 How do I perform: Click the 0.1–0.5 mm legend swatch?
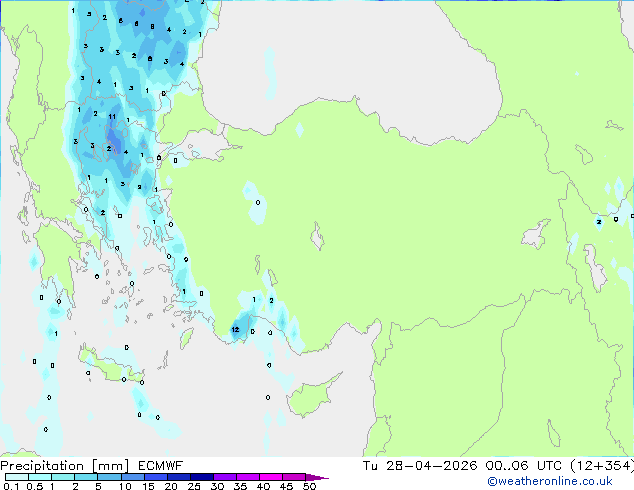point(17,477)
